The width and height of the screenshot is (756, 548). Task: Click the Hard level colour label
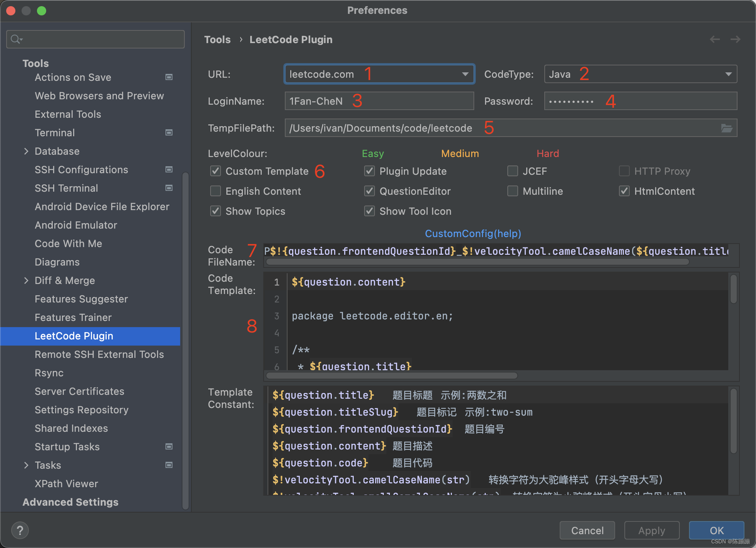click(548, 154)
